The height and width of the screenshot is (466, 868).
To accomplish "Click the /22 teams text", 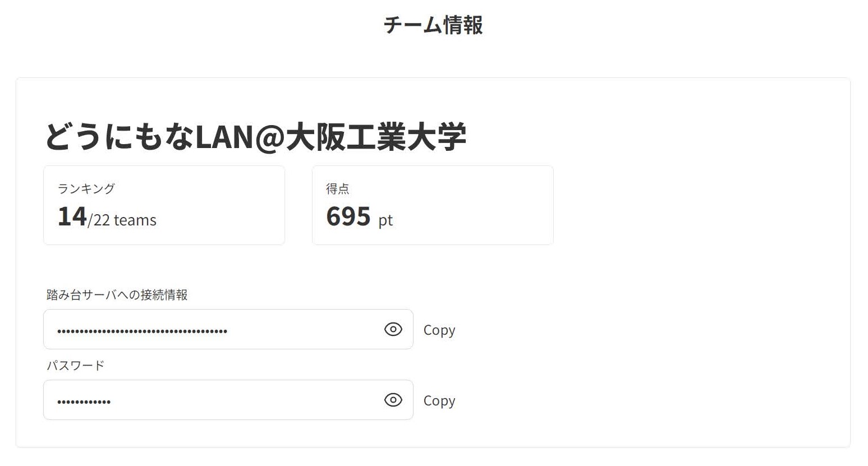I will (x=122, y=220).
